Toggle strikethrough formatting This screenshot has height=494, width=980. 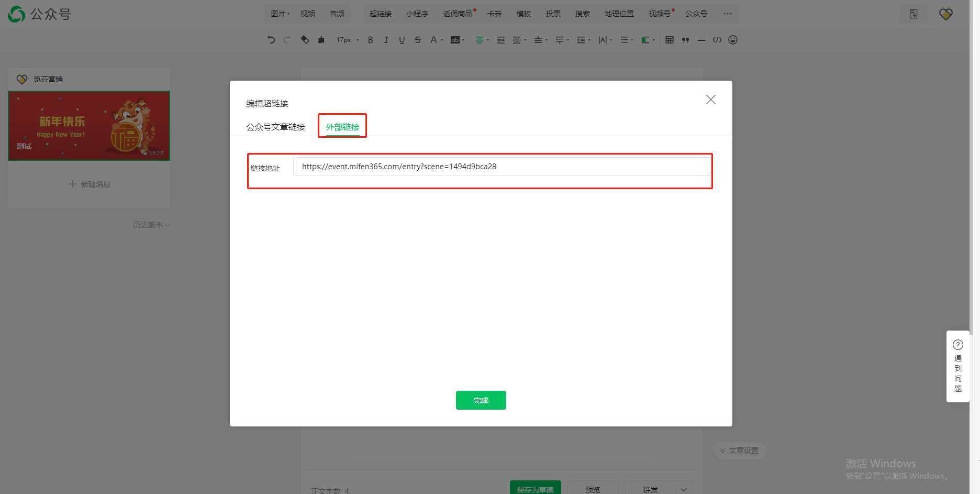pos(417,40)
